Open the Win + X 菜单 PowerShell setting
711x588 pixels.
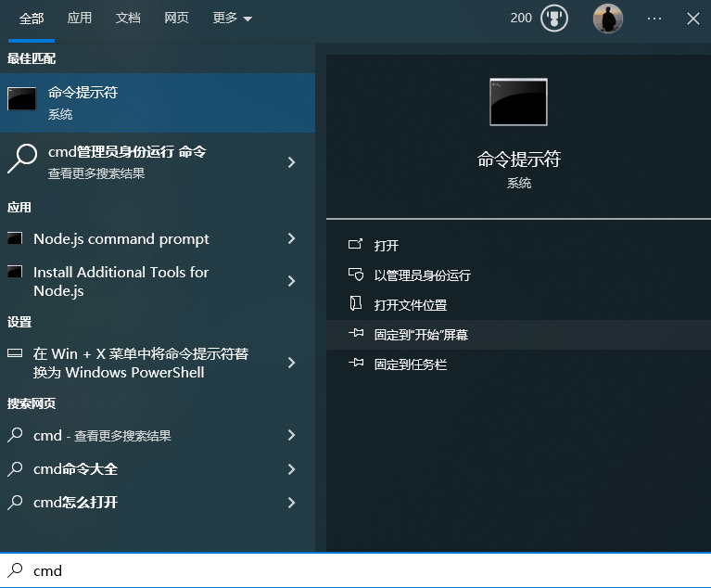coord(158,363)
